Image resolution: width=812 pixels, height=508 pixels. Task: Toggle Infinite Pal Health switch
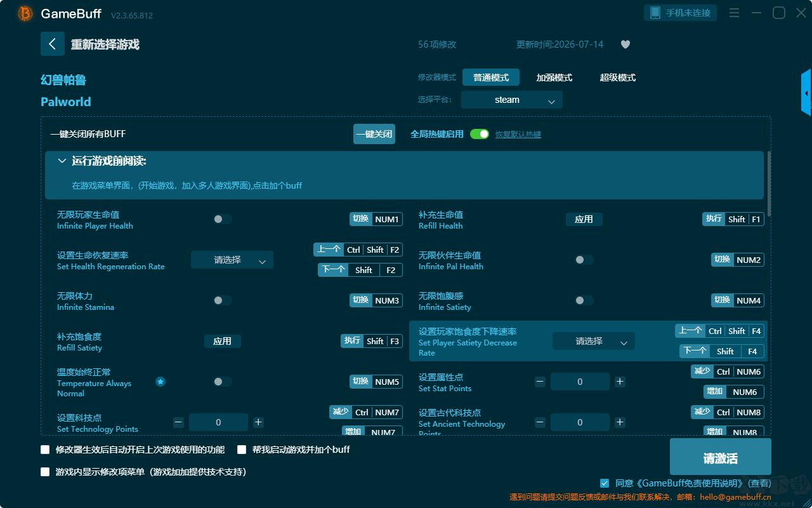[x=584, y=260]
